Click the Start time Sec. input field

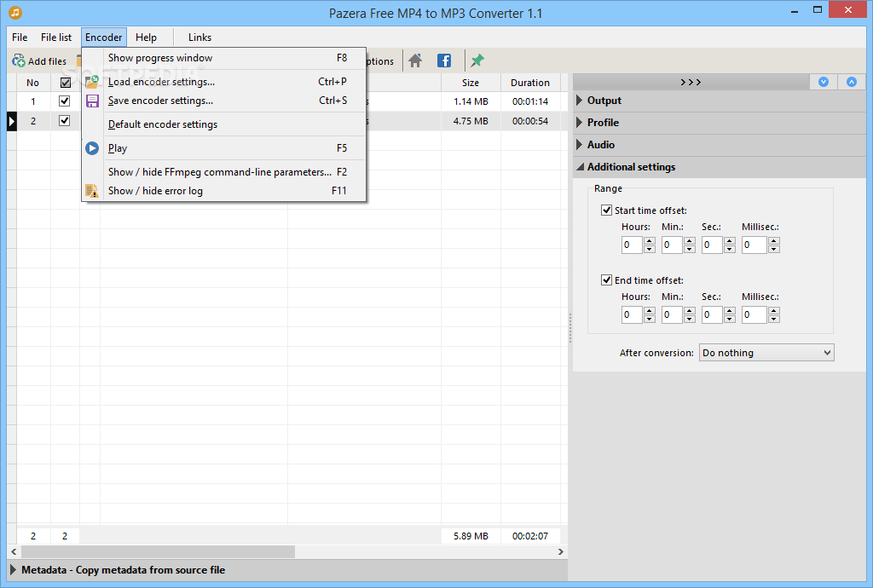point(712,245)
